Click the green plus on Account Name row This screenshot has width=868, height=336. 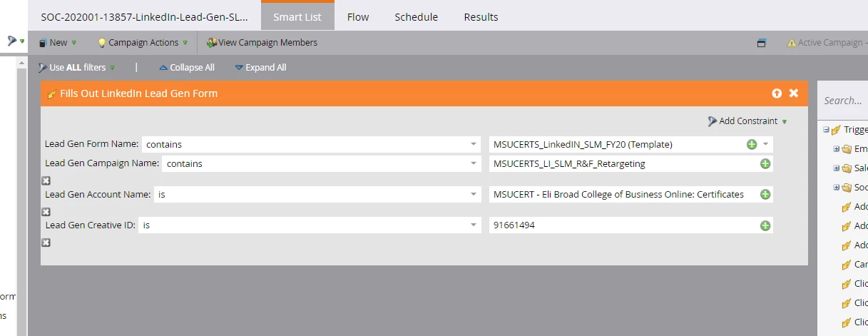click(x=765, y=194)
